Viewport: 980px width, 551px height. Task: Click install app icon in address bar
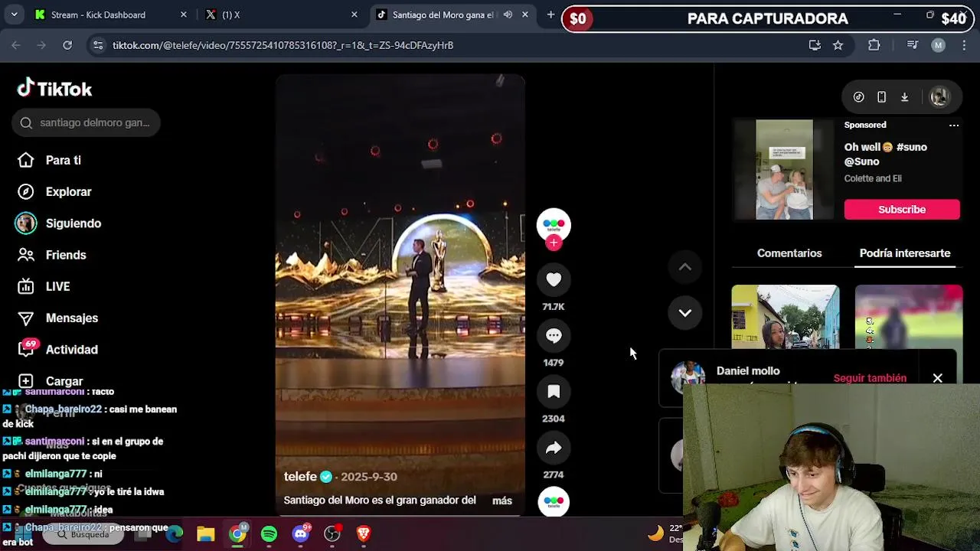[815, 45]
